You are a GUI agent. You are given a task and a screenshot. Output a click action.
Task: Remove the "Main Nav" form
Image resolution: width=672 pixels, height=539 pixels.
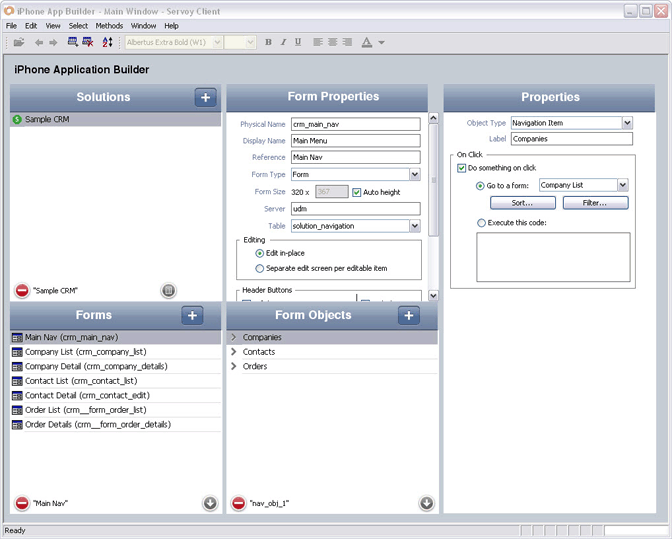(x=22, y=503)
